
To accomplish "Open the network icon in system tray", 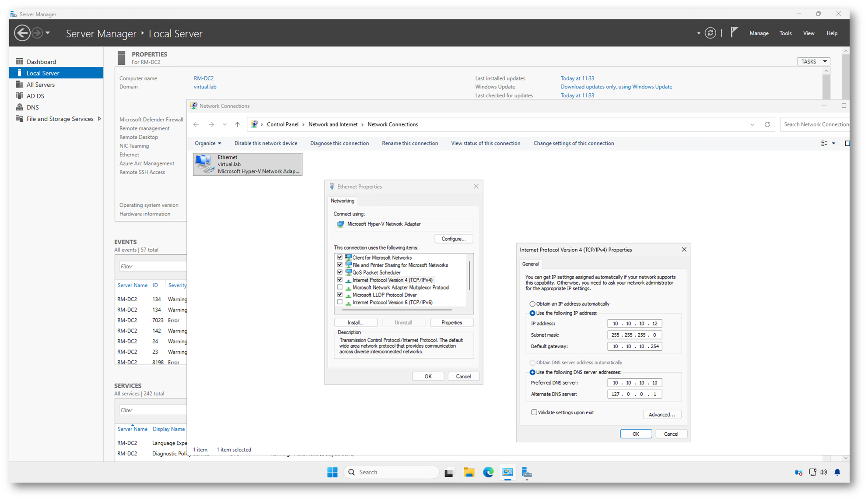I will [x=812, y=472].
